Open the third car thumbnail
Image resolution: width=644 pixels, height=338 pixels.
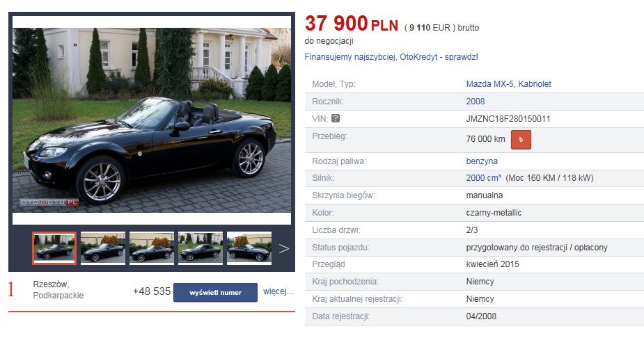[152, 248]
